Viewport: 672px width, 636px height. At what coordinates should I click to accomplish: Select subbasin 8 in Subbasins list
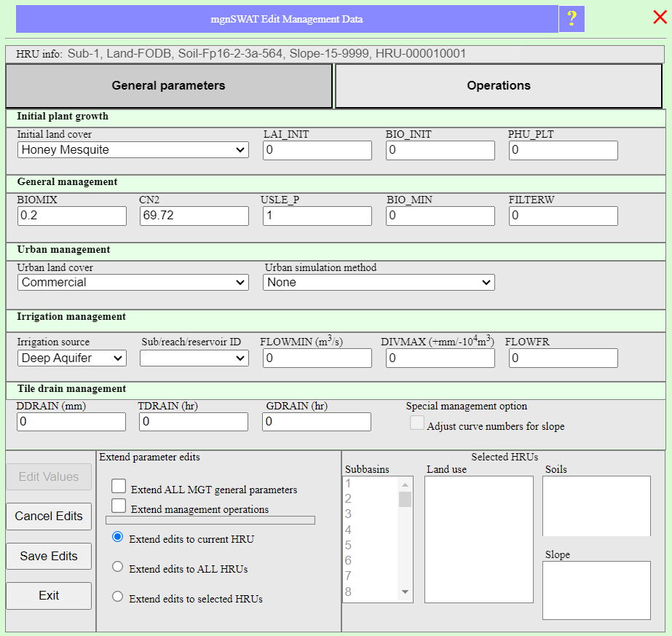(371, 592)
